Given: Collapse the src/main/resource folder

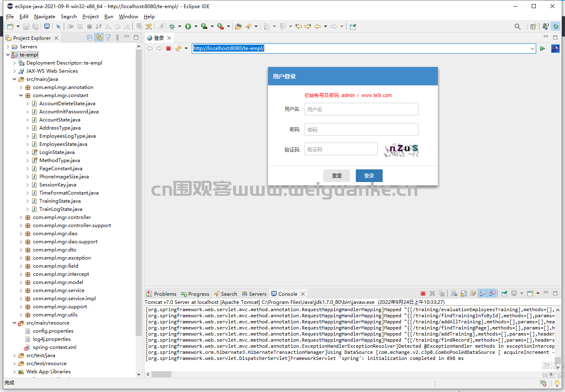Looking at the screenshot, I should pyautogui.click(x=15, y=323).
